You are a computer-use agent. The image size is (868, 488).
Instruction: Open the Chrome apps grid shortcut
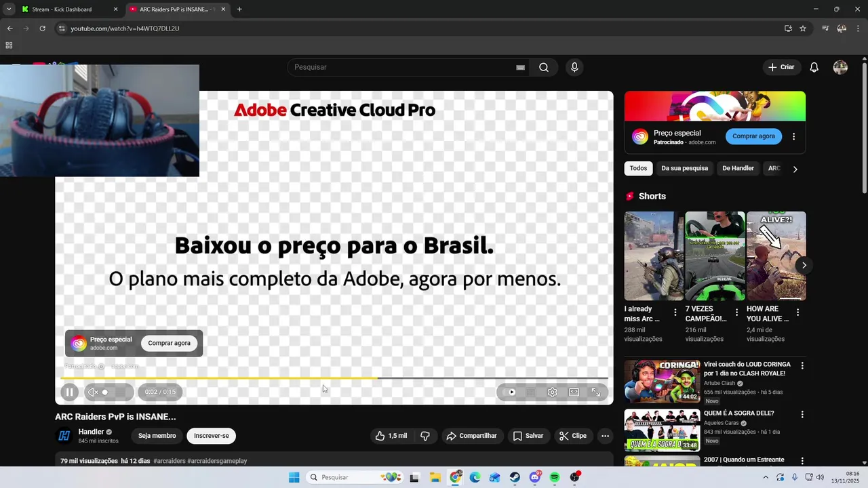click(9, 45)
